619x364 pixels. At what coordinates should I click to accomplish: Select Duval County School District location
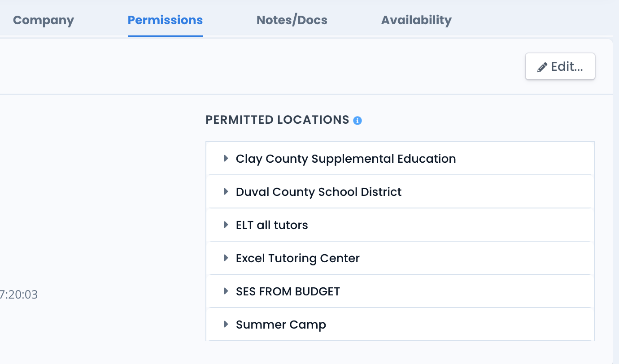pyautogui.click(x=318, y=192)
